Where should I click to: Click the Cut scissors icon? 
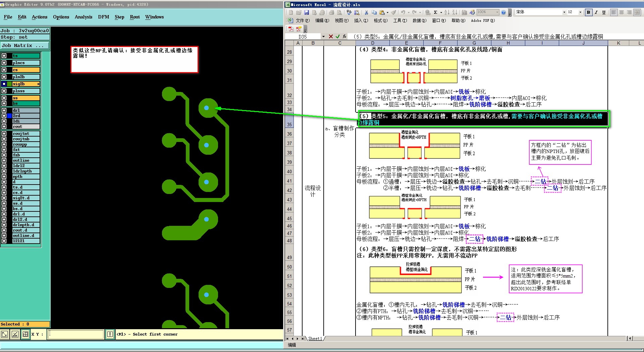[366, 12]
